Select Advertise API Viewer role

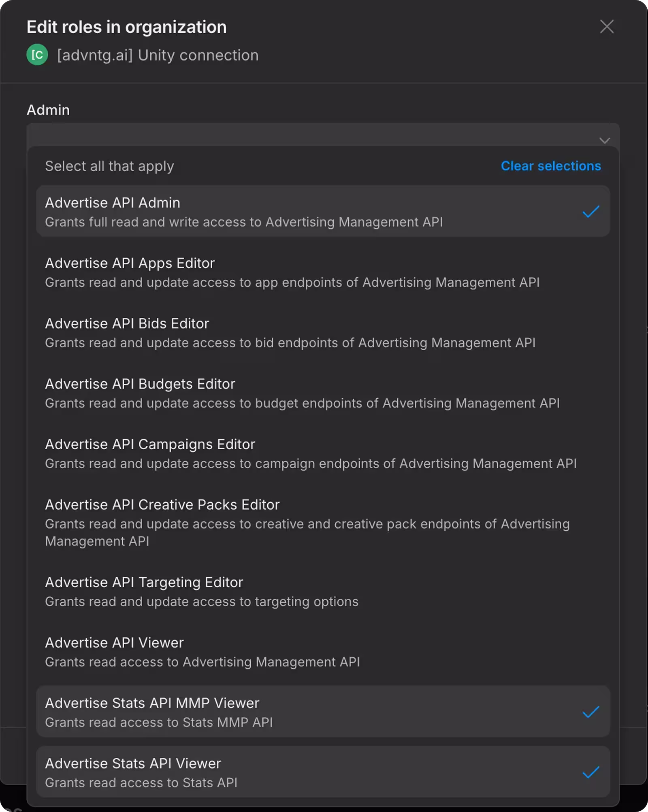click(x=323, y=652)
